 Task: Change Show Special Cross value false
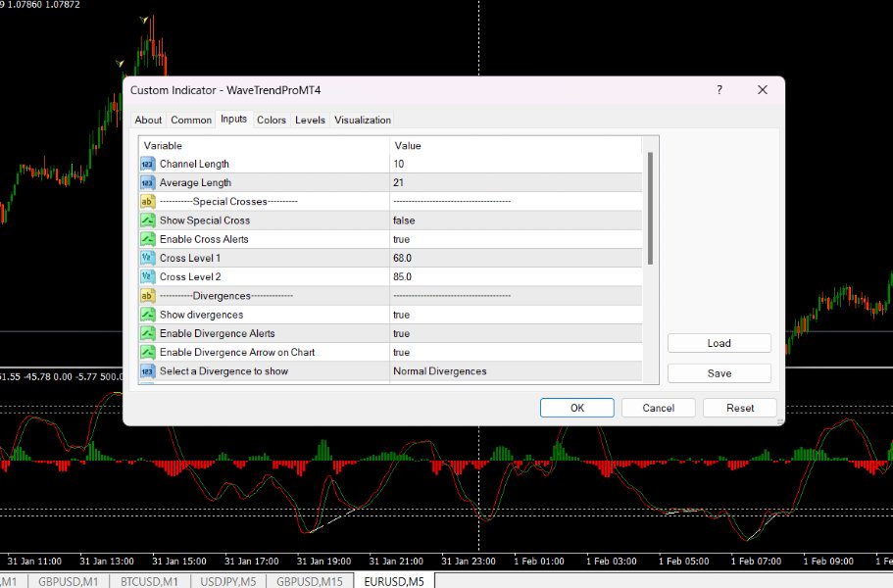click(x=516, y=220)
